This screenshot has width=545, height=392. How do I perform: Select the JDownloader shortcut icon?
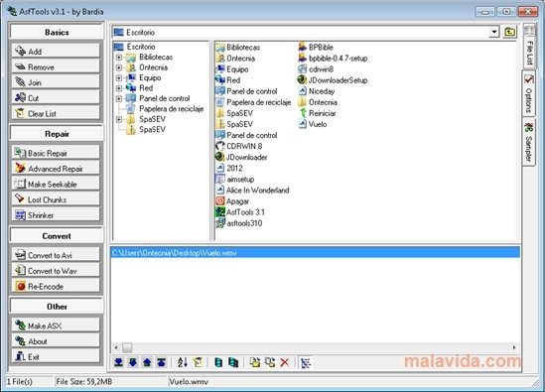pyautogui.click(x=220, y=157)
